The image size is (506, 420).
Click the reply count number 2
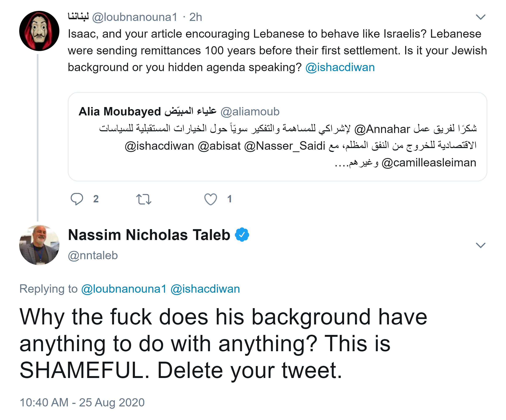[x=96, y=199]
